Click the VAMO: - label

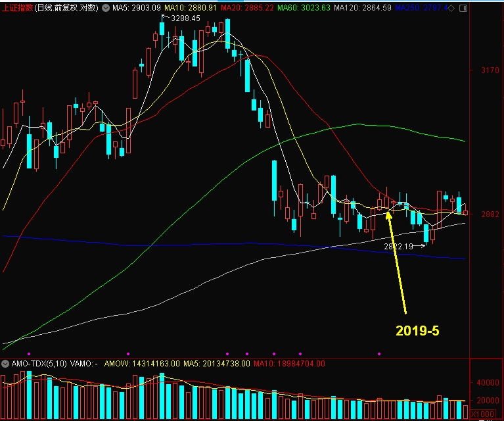83,364
